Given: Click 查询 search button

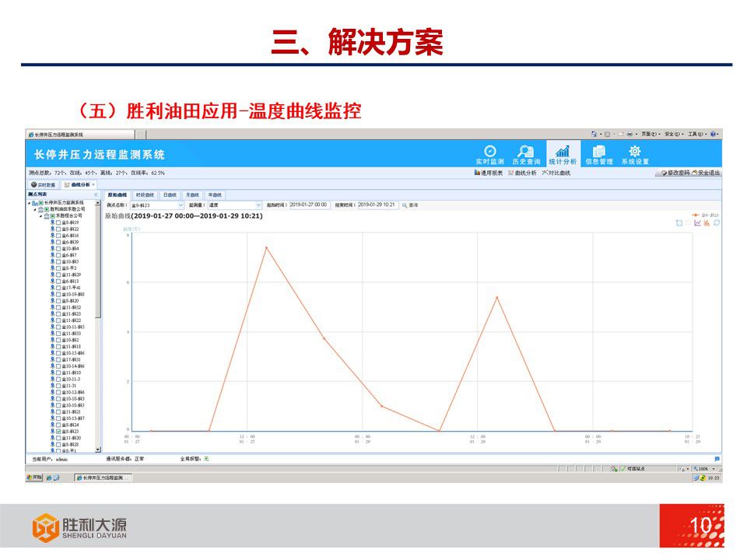Looking at the screenshot, I should 410,205.
